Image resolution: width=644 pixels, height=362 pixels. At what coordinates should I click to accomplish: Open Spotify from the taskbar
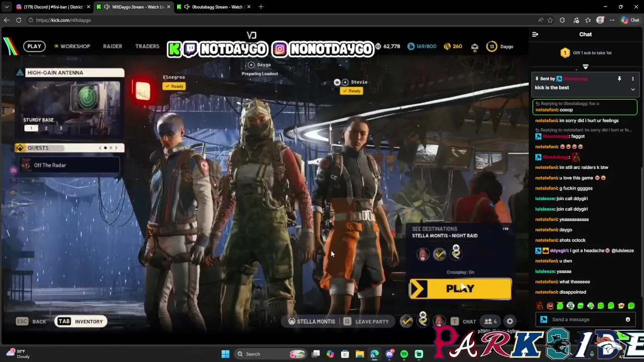pyautogui.click(x=404, y=354)
